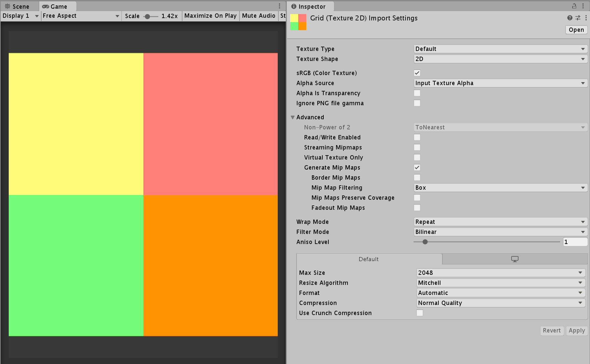Open the Alpha Source dropdown
This screenshot has width=590, height=364.
coord(500,83)
